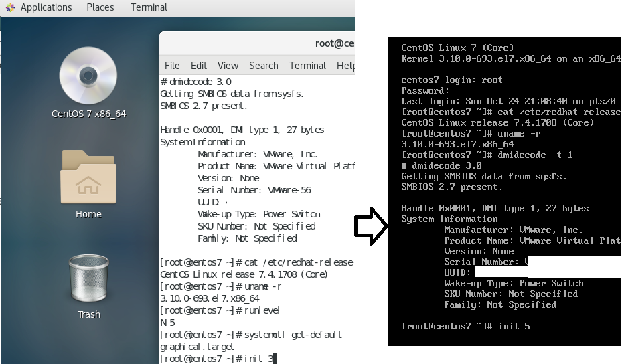
Task: Click the 'N 5' runlevel output
Action: (x=167, y=323)
